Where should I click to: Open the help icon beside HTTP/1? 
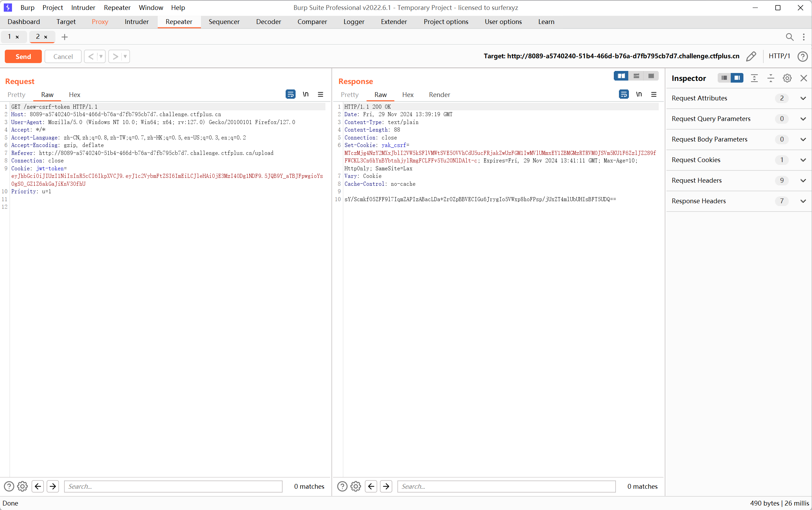pos(803,56)
